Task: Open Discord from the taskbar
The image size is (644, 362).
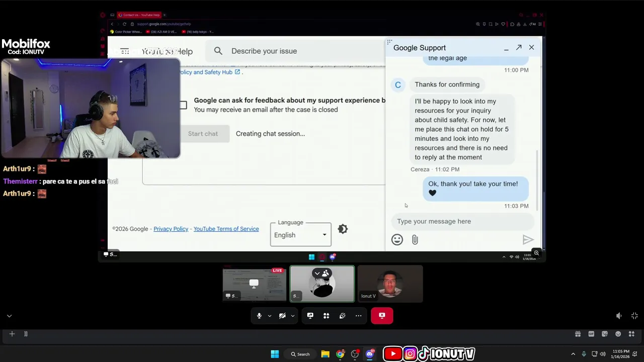Action: coord(370,354)
